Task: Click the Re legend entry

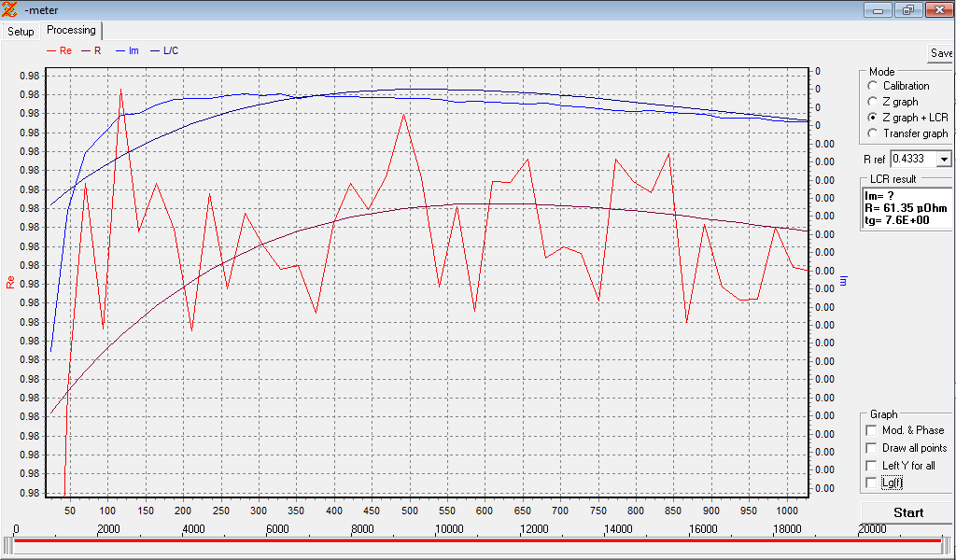Action: point(59,50)
